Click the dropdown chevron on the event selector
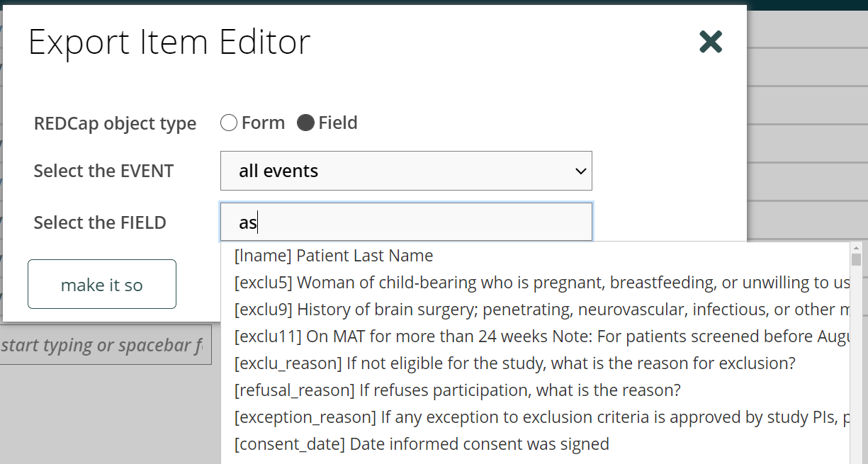This screenshot has height=464, width=868. click(580, 171)
